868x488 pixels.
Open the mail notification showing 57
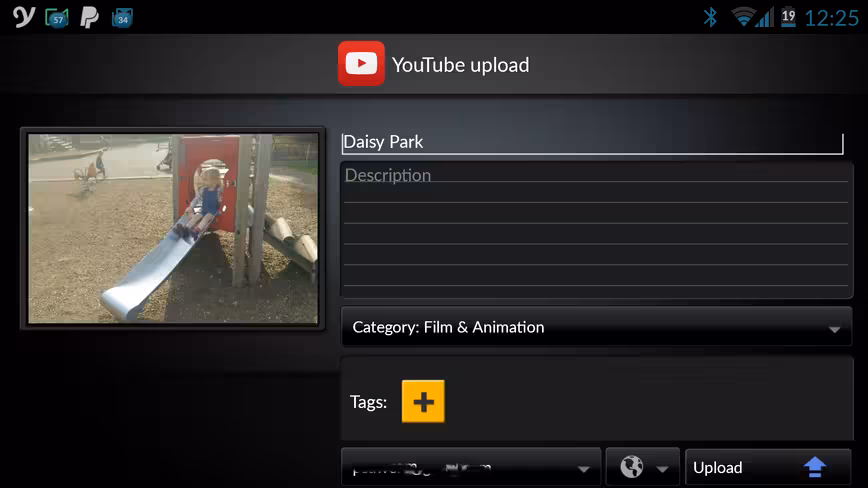[56, 18]
